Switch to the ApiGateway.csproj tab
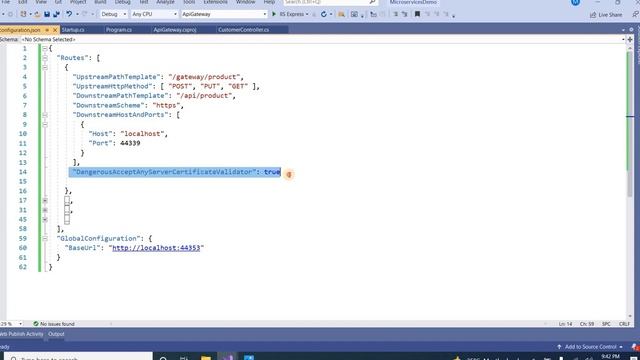This screenshot has height=360, width=640. click(x=175, y=30)
